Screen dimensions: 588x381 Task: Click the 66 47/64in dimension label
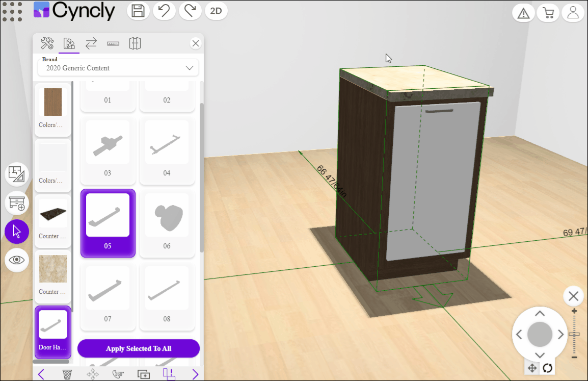(332, 181)
